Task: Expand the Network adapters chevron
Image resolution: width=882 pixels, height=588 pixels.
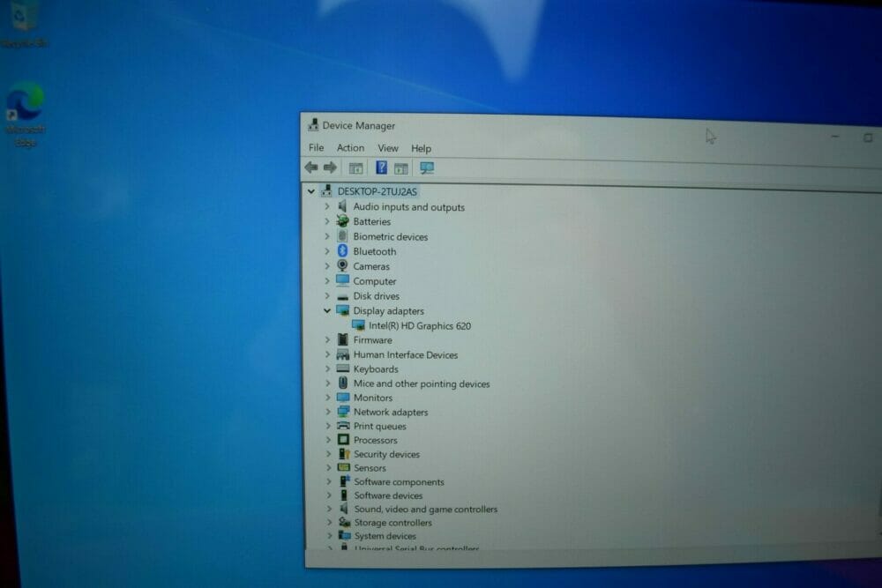Action: click(328, 412)
